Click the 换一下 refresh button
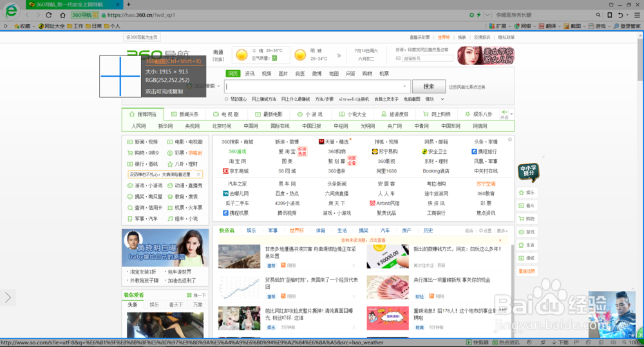 196,295
